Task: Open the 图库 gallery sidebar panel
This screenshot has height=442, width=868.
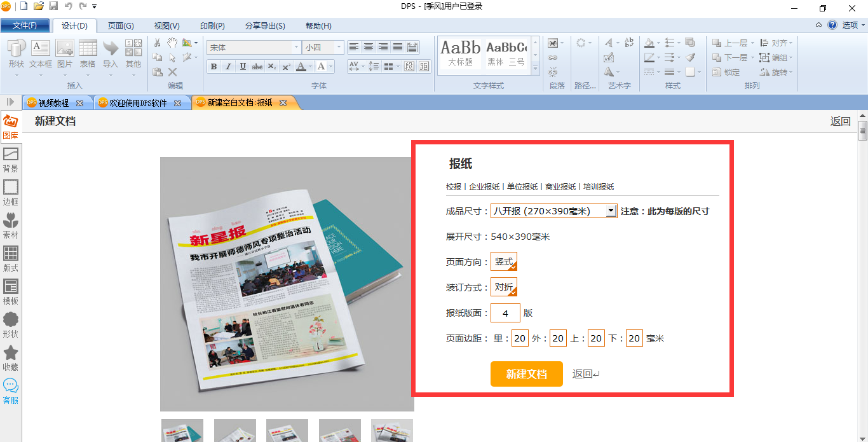Action: click(11, 126)
